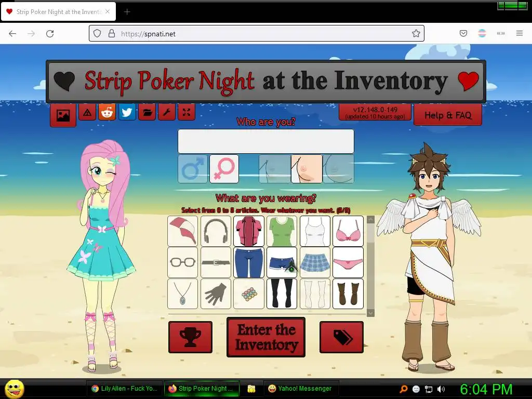Toggle the pink panties item

tap(348, 262)
